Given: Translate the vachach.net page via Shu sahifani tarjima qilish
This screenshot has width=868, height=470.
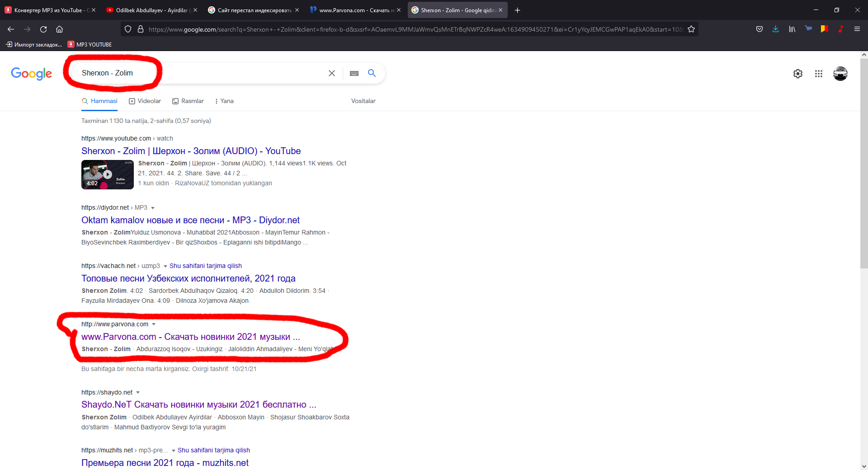Looking at the screenshot, I should tap(206, 266).
